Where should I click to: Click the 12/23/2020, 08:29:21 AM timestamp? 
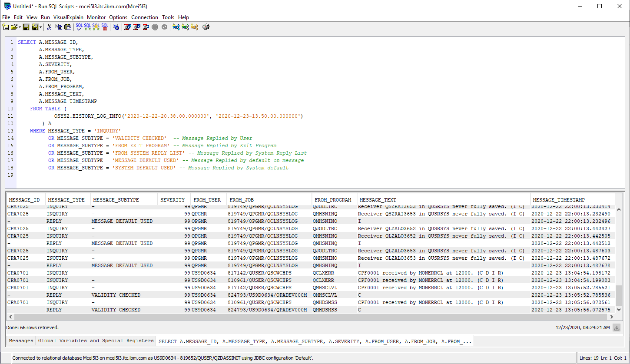pyautogui.click(x=583, y=328)
